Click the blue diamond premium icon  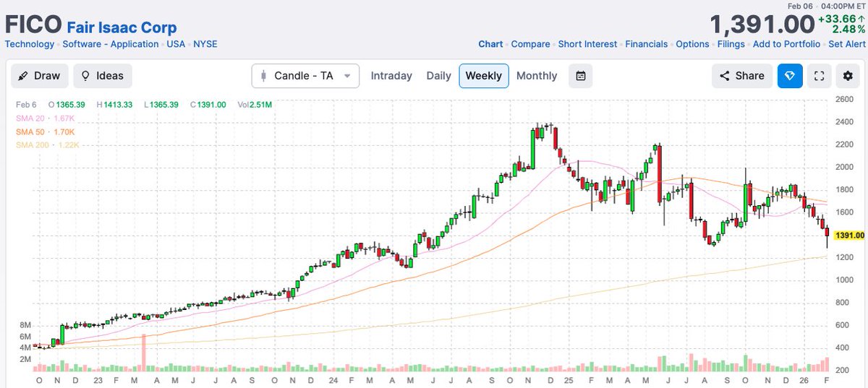pyautogui.click(x=790, y=76)
